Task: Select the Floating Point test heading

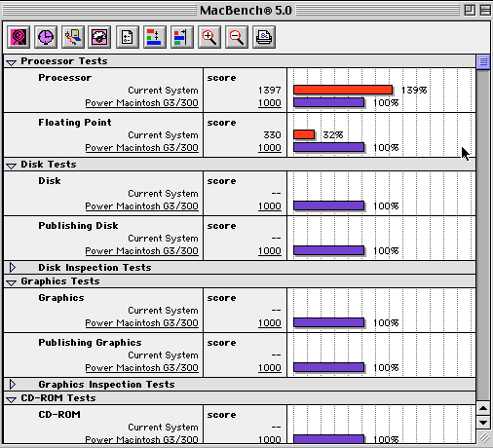Action: [x=75, y=123]
